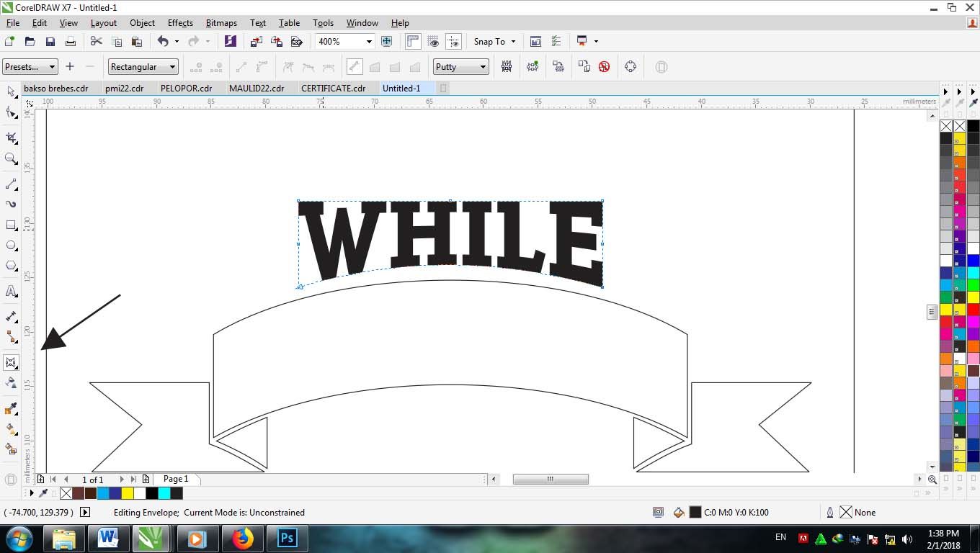Screen dimensions: 980x553
Task: Select the Ellipse tool
Action: [11, 246]
